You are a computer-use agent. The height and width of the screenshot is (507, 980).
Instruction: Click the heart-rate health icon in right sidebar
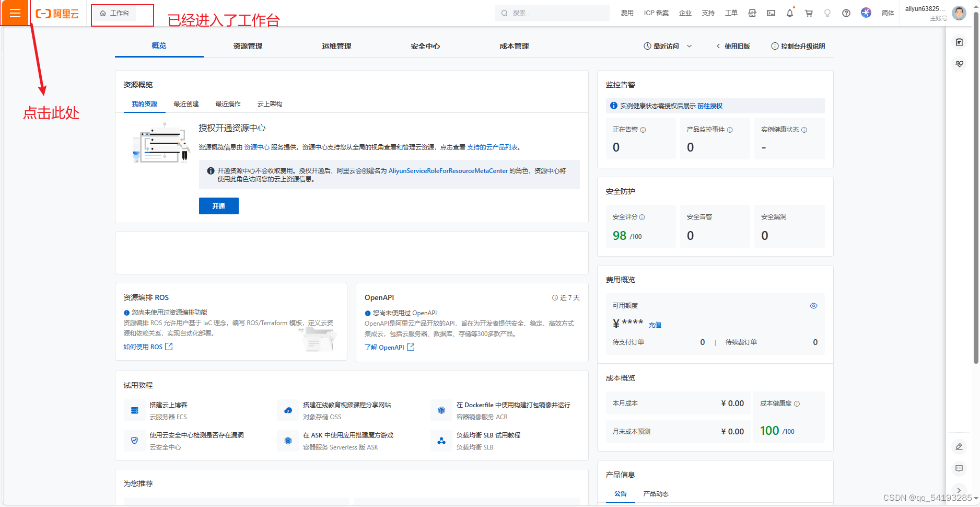point(959,64)
